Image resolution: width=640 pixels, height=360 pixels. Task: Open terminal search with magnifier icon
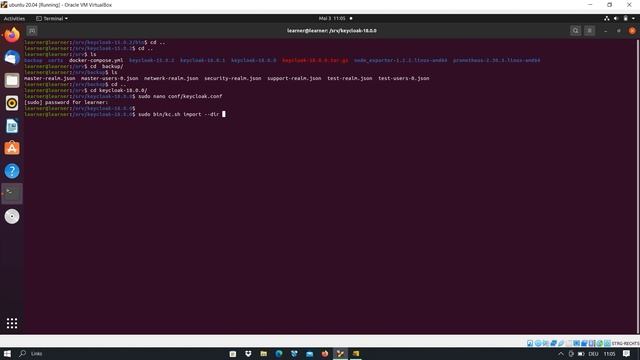(576, 31)
